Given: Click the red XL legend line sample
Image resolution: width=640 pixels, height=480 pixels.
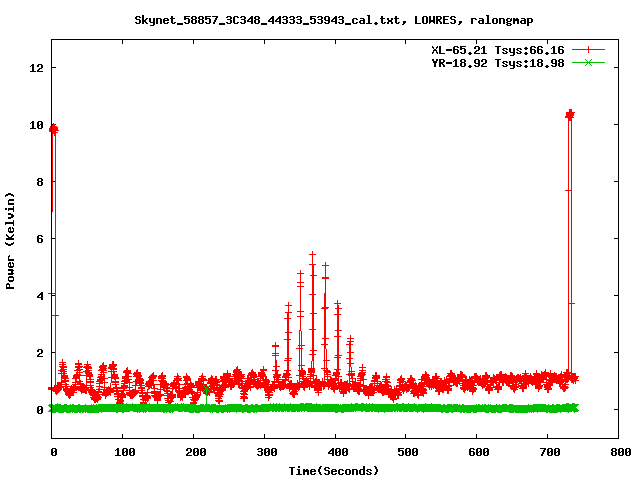Looking at the screenshot, I should point(588,50).
